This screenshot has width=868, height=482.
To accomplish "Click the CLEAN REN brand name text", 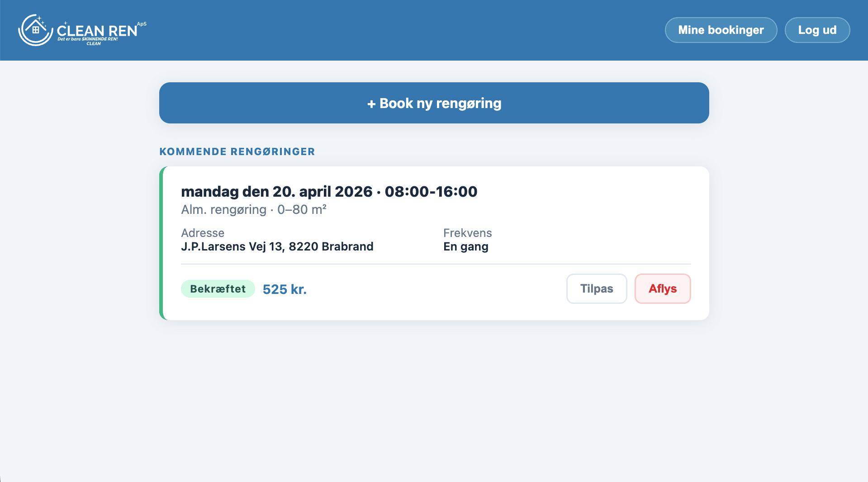I will tap(97, 31).
